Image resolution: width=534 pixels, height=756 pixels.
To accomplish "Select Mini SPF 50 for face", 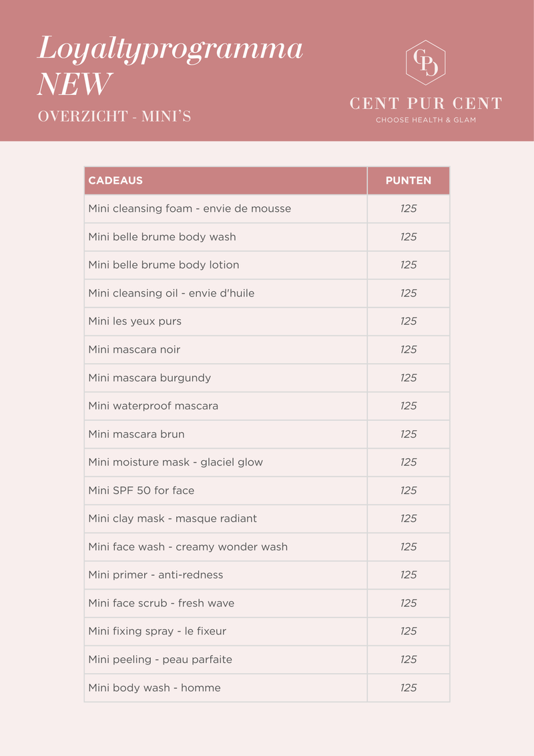I will click(142, 490).
